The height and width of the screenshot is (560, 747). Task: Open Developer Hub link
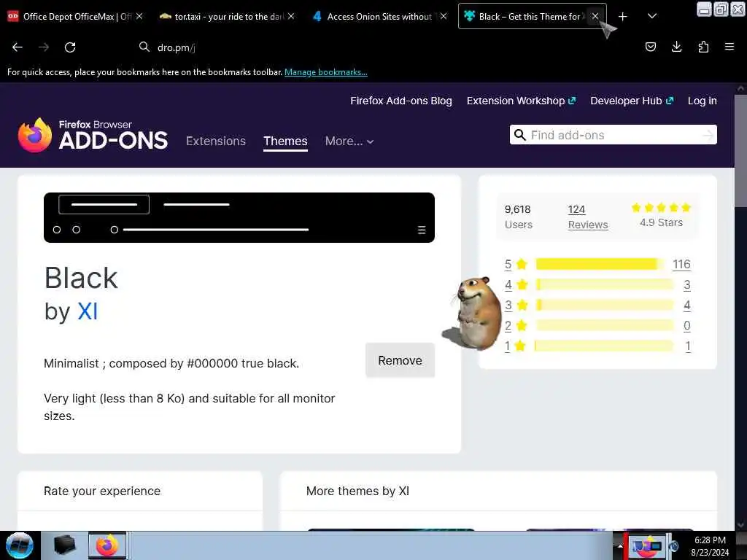pyautogui.click(x=632, y=101)
